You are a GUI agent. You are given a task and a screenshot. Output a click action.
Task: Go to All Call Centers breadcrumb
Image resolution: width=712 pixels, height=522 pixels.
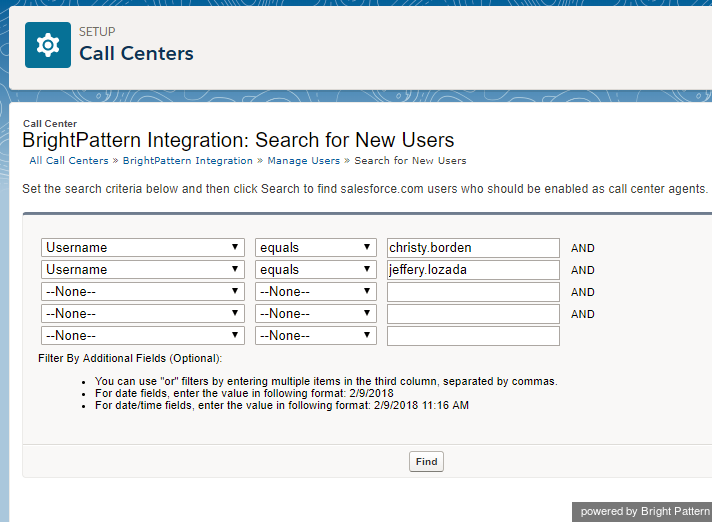point(69,161)
